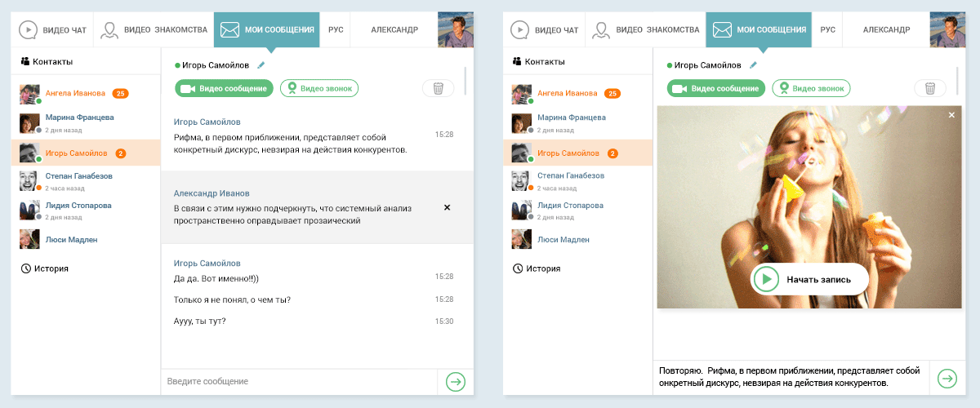The image size is (980, 408).
Task: Close the video preview with the white X
Action: [x=951, y=116]
